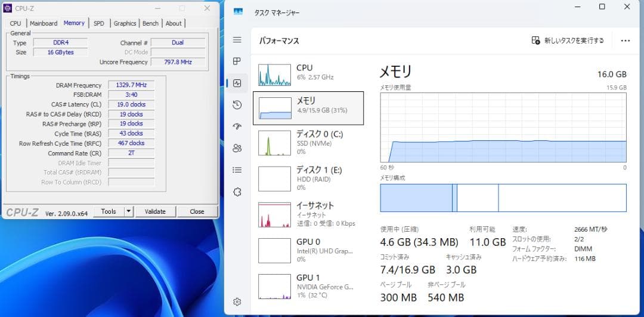Click the 3.0 GB cached value

pyautogui.click(x=461, y=270)
